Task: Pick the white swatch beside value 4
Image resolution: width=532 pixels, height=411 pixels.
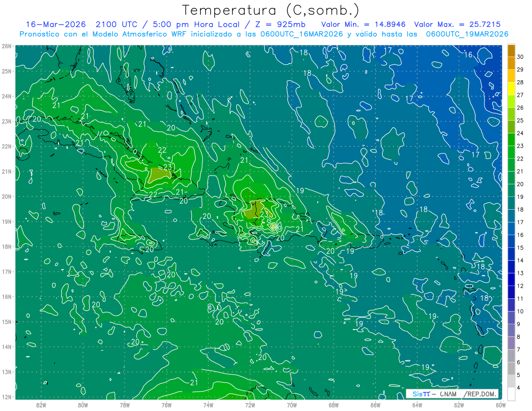Action: (x=511, y=394)
